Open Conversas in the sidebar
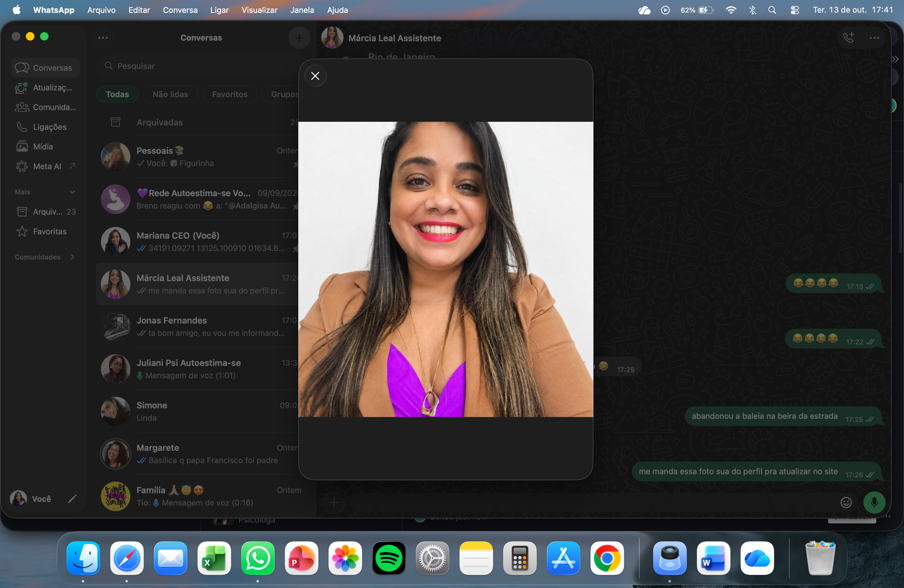 tap(45, 68)
